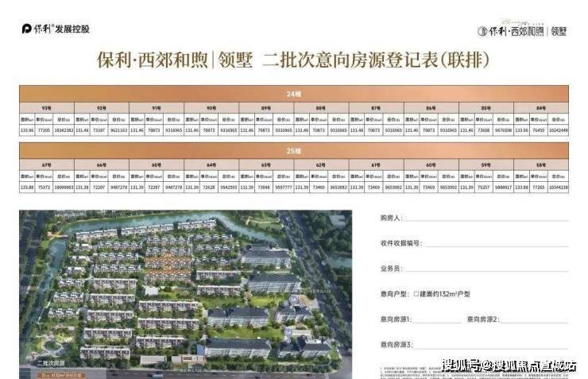Tick the 建面约132m² 户型 checkbox
Viewport: 588px width, 379px height.
click(x=416, y=294)
